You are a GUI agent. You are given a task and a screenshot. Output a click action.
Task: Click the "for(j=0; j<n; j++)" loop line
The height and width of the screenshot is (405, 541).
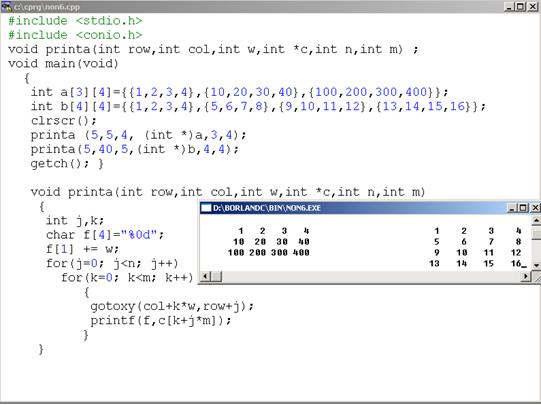pos(112,264)
